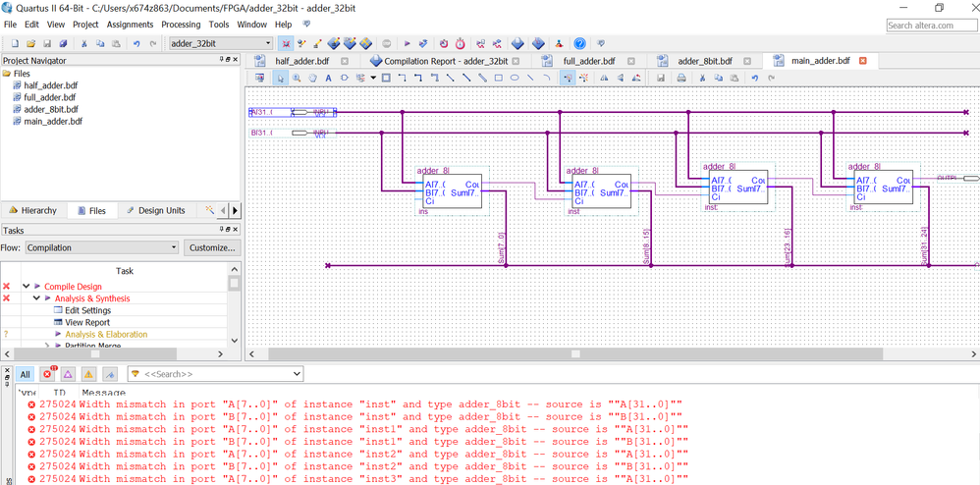Select the Text tool in schematic toolbar
This screenshot has width=980, height=485.
(328, 79)
